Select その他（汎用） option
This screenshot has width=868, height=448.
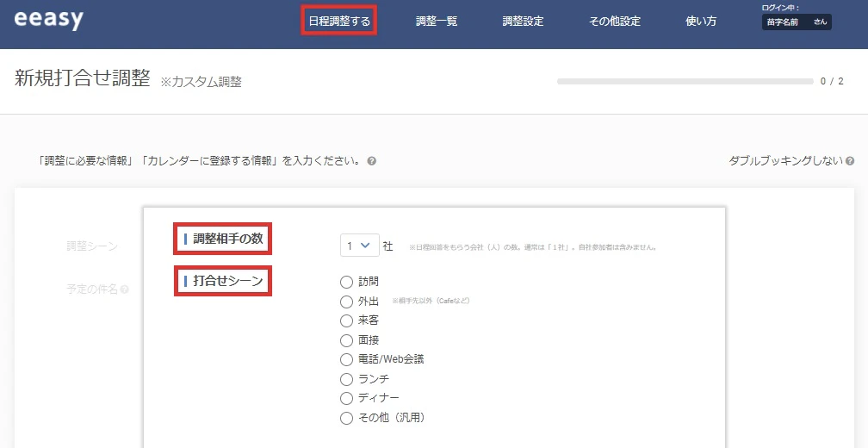(x=347, y=418)
